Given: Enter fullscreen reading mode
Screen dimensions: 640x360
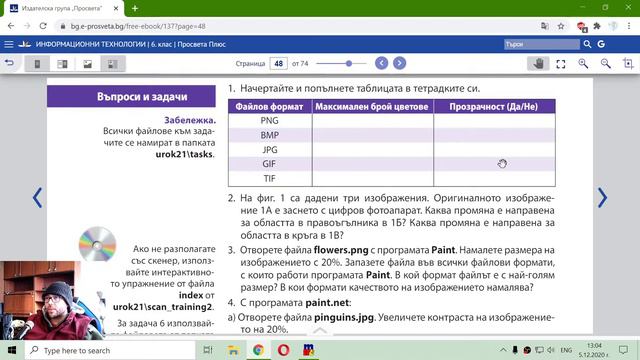Looking at the screenshot, I should point(560,64).
